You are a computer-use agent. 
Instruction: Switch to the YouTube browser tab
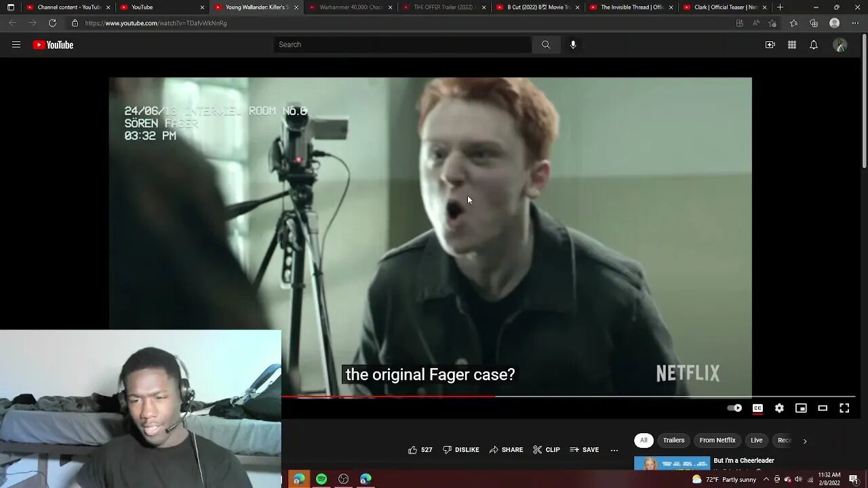(x=162, y=7)
